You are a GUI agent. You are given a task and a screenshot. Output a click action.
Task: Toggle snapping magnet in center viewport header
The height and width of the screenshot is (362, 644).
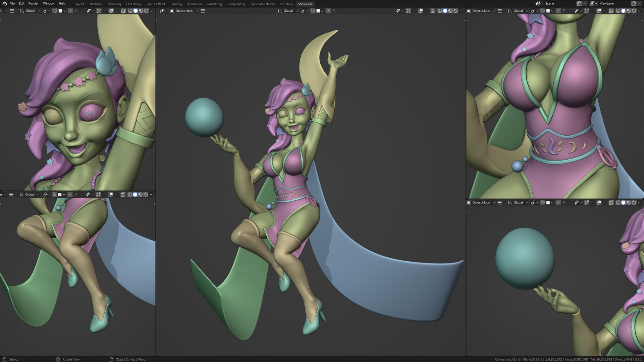click(x=313, y=11)
